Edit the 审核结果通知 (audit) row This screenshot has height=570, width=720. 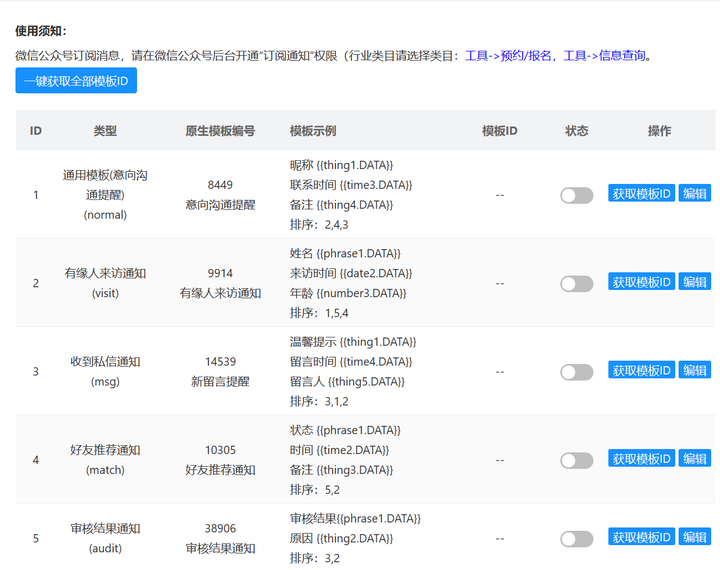click(695, 537)
